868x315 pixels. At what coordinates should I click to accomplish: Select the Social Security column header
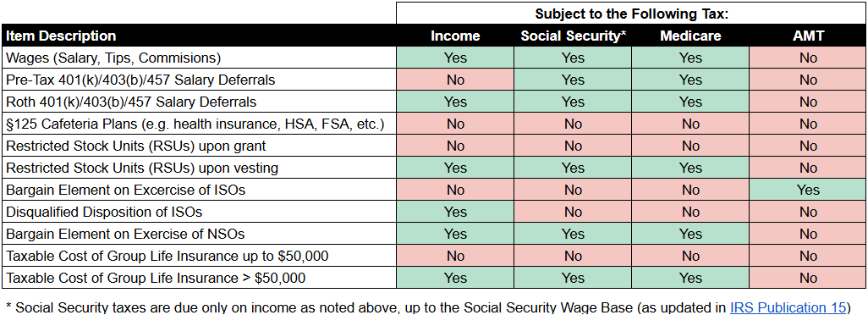[x=573, y=36]
